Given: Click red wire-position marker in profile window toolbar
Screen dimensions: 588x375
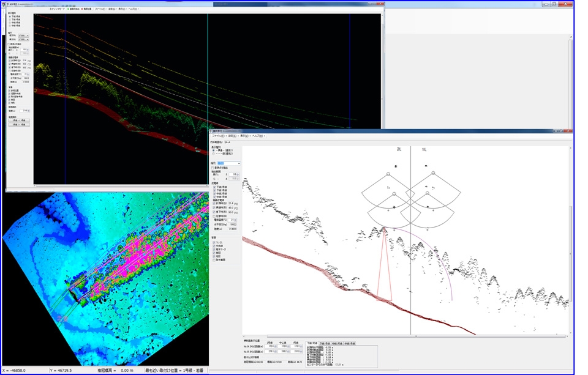Looking at the screenshot, I should (81, 9).
